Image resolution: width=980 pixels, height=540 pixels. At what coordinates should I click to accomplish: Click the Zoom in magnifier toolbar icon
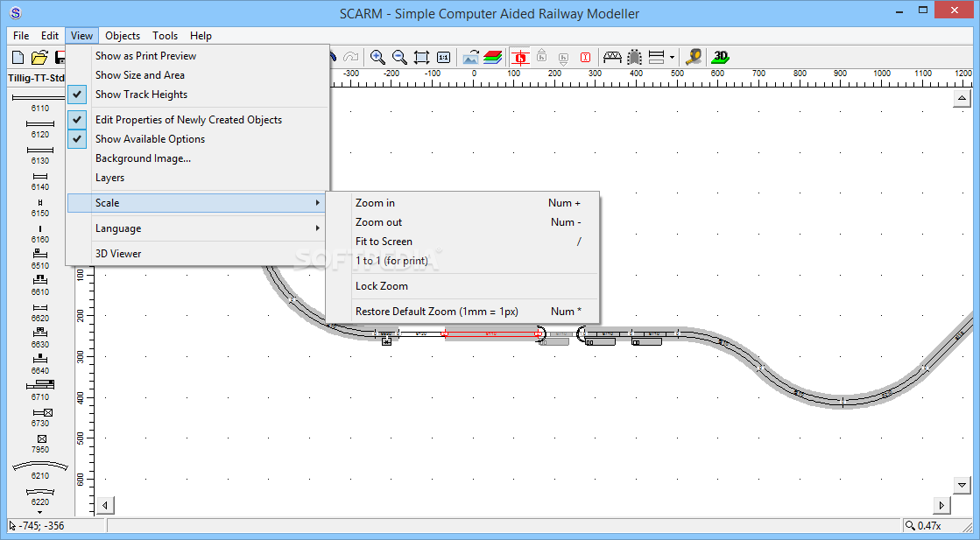[x=377, y=58]
